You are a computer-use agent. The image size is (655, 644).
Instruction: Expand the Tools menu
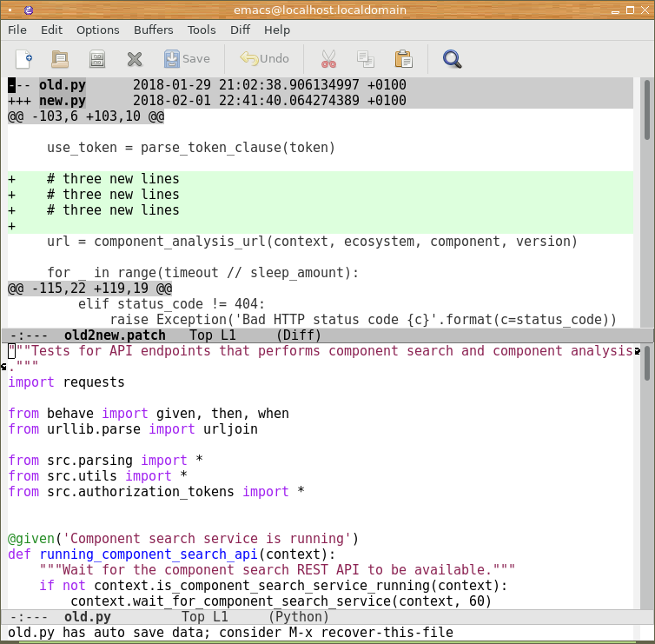tap(202, 30)
